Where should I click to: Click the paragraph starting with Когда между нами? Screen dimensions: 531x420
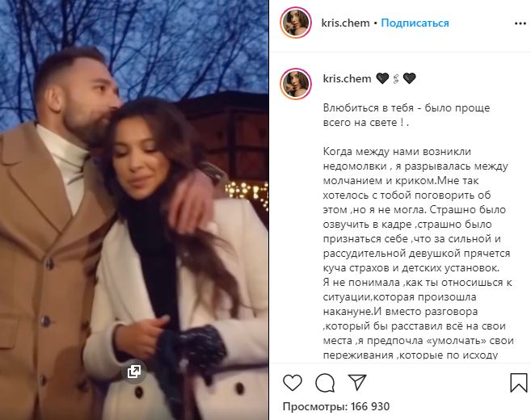click(x=419, y=253)
